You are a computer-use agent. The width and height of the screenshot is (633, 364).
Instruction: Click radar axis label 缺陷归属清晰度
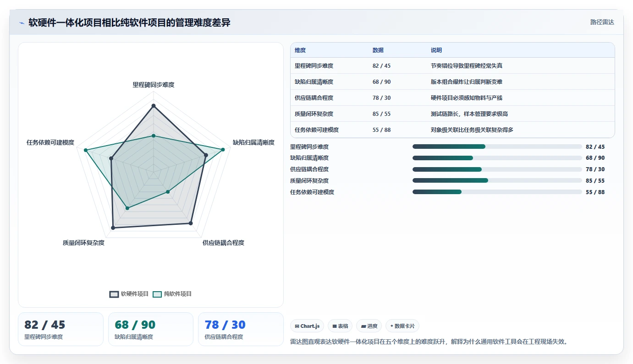253,142
